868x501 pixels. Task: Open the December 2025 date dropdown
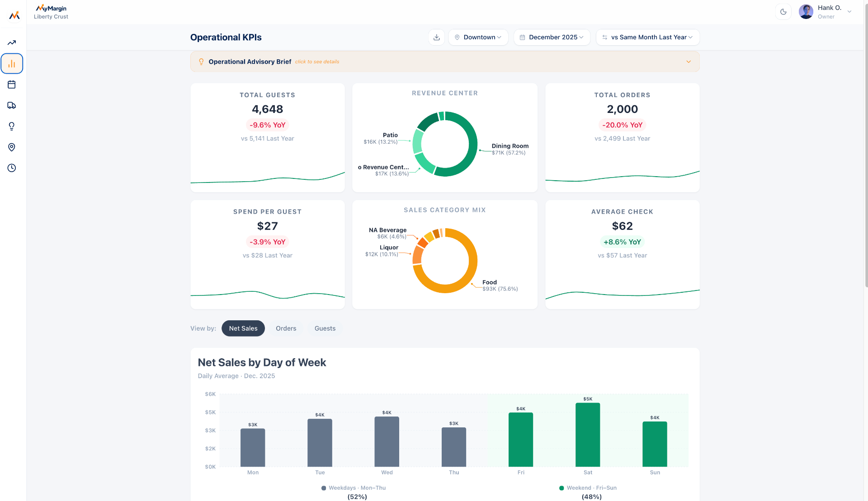[552, 37]
